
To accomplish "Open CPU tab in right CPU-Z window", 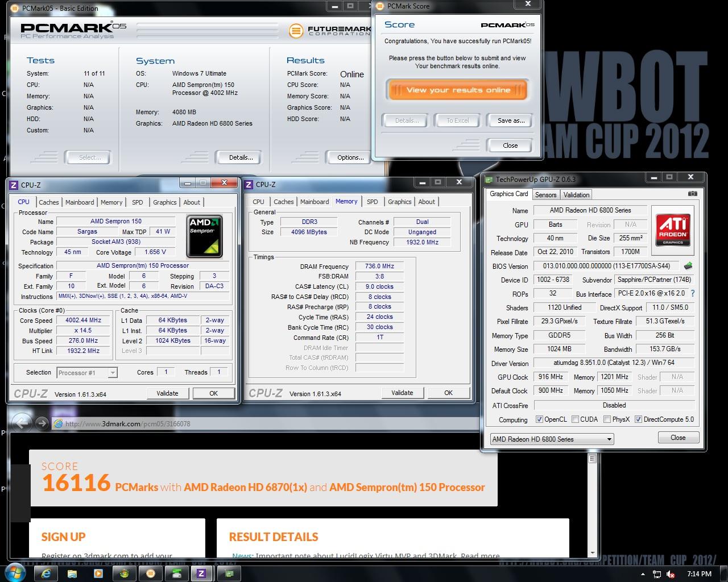I will pyautogui.click(x=258, y=202).
